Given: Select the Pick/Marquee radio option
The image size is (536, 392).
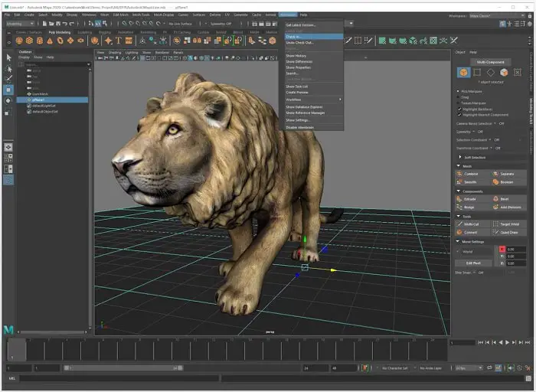Looking at the screenshot, I should tap(458, 91).
